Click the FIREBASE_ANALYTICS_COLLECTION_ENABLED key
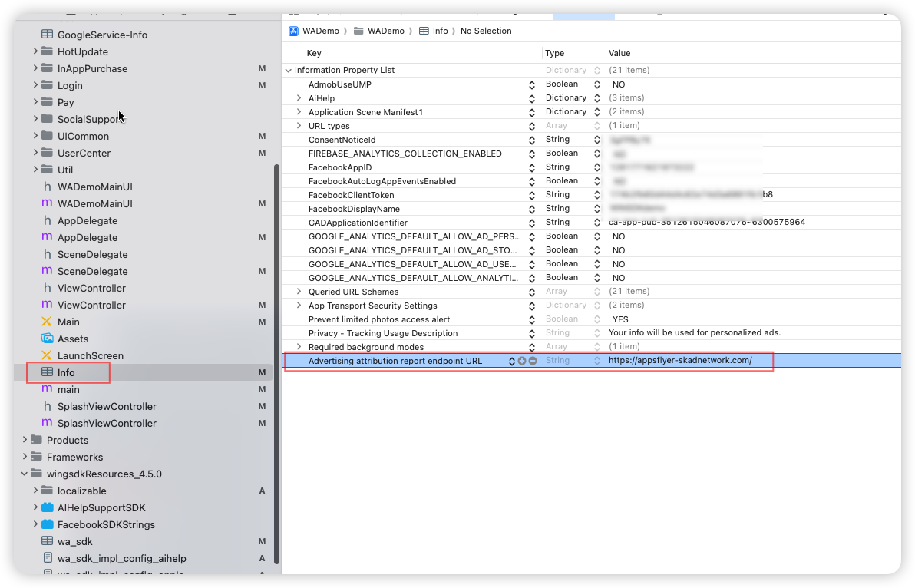This screenshot has height=588, width=915. (x=405, y=154)
